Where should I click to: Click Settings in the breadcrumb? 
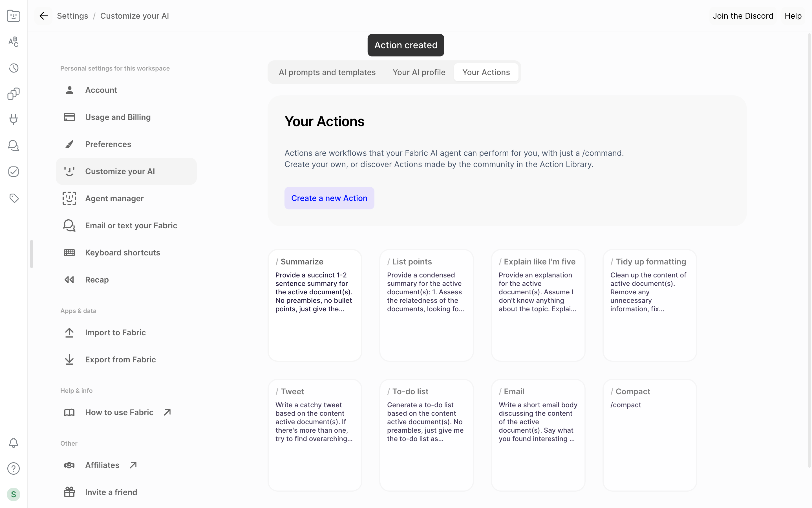[x=72, y=16]
